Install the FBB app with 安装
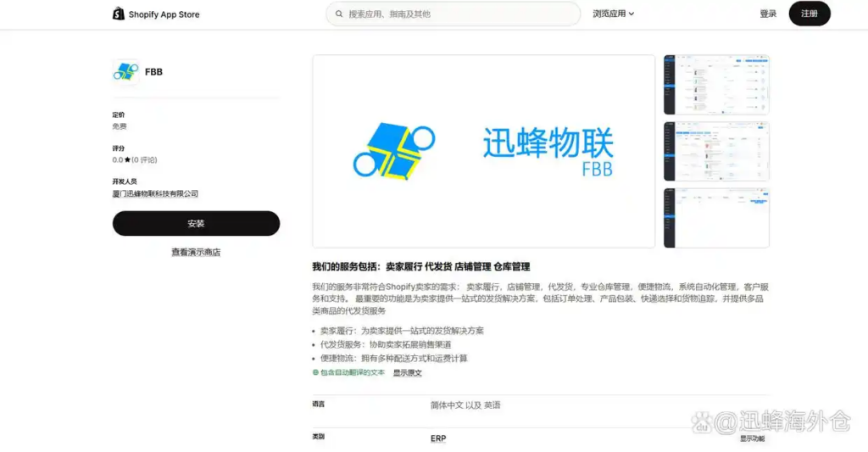The image size is (868, 452). click(x=196, y=223)
